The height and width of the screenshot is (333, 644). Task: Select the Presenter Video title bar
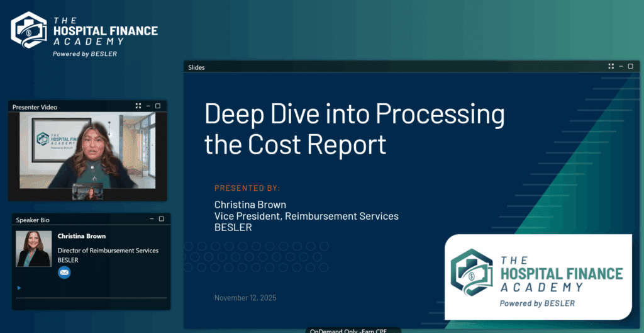point(69,106)
